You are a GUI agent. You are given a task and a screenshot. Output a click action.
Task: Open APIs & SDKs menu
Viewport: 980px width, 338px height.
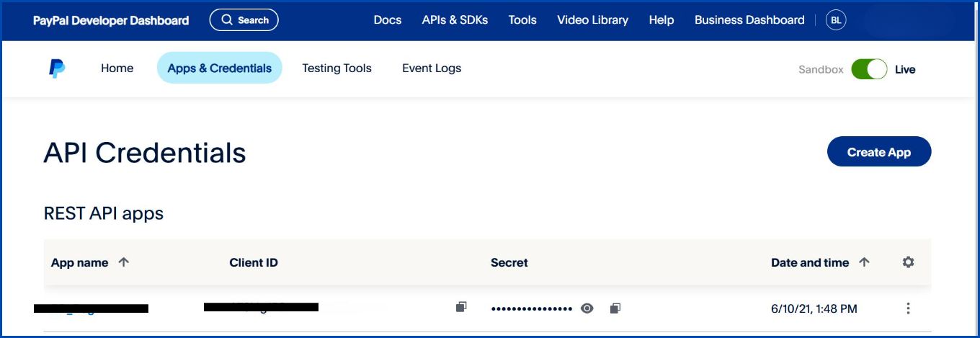pos(455,20)
